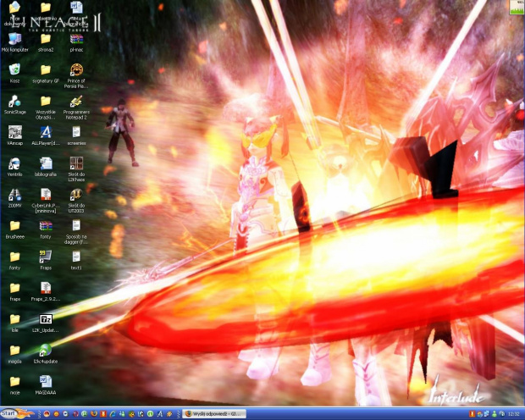Open the SonicStage desktop shortcut
The width and height of the screenshot is (525, 420).
pos(14,102)
